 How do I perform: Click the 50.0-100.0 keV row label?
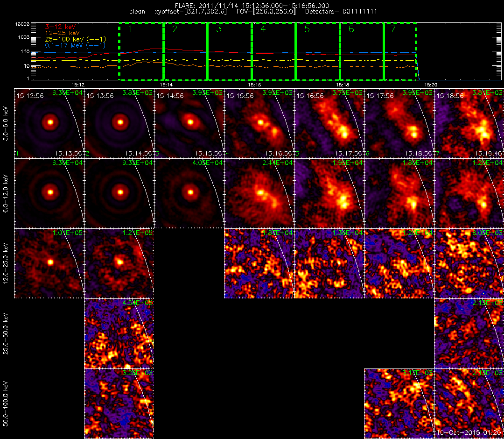coord(6,404)
